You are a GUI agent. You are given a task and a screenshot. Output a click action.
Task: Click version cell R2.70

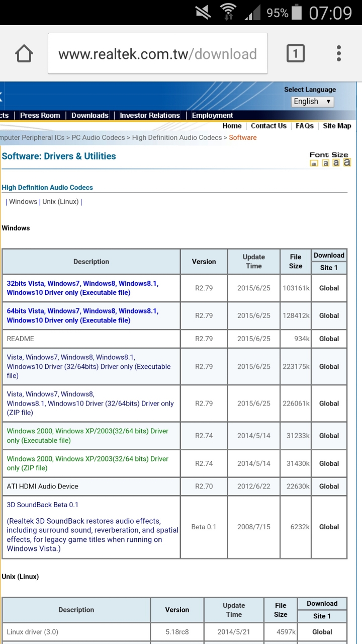(204, 486)
